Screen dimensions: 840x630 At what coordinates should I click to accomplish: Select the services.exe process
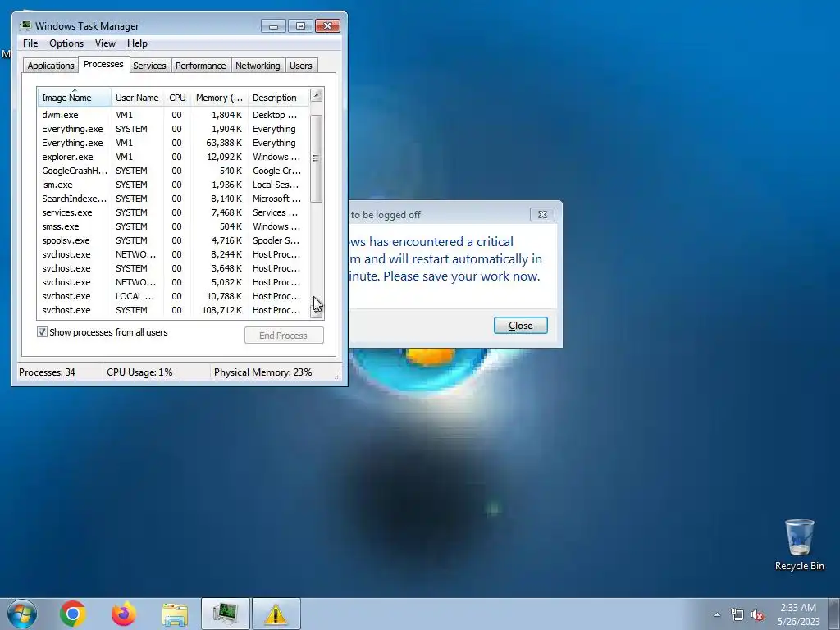173,212
